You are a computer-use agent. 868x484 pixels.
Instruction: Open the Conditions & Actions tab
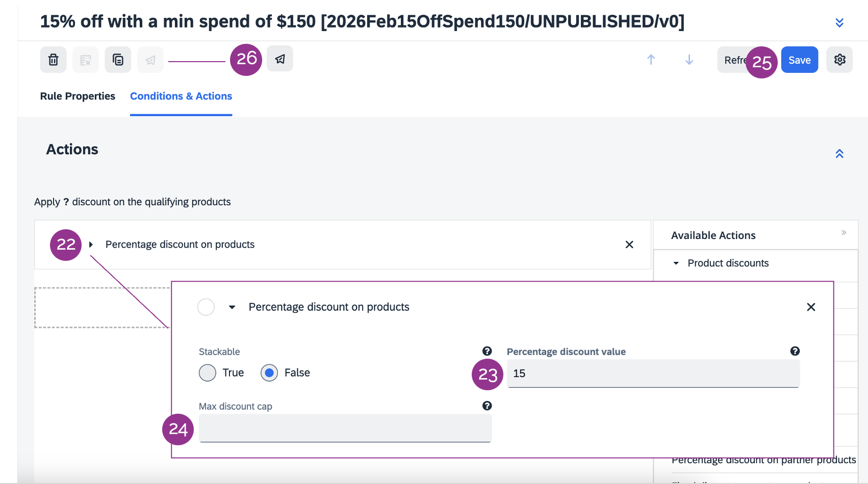click(181, 96)
